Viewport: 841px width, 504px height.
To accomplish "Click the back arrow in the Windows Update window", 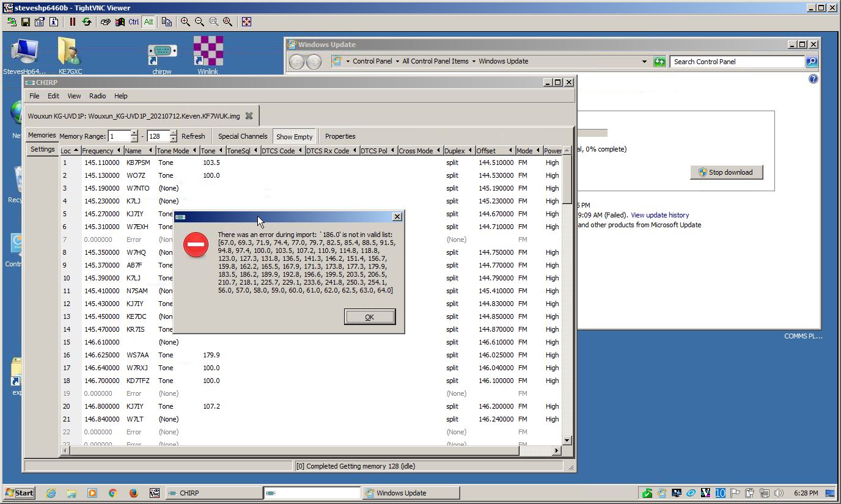I will [297, 61].
